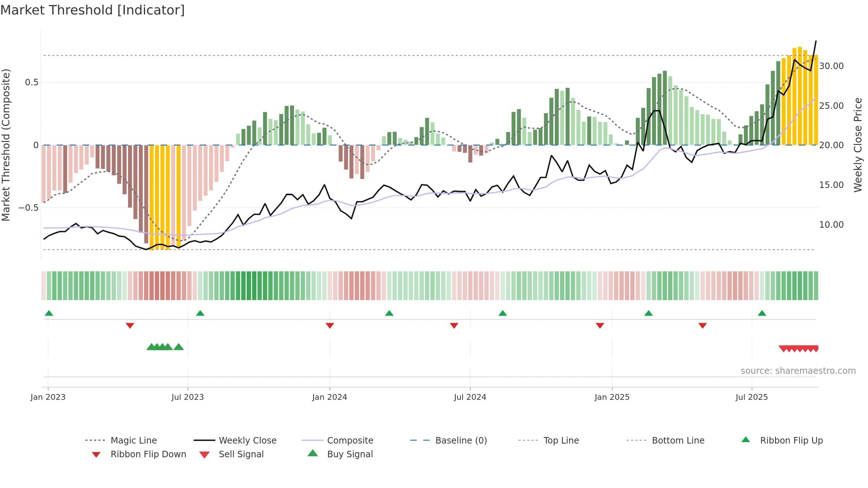Image resolution: width=868 pixels, height=488 pixels.
Task: Select the ribbon flip down marker in June 2024
Action: [454, 326]
